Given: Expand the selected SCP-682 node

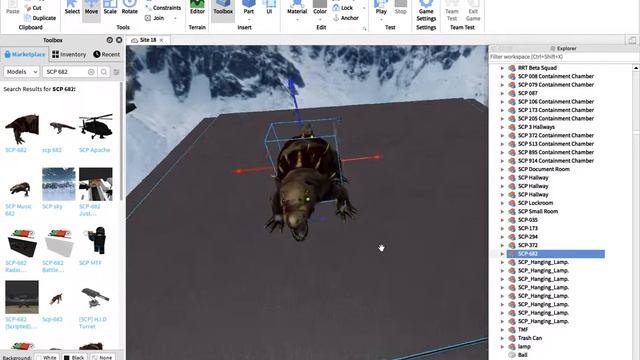Looking at the screenshot, I should [x=502, y=254].
